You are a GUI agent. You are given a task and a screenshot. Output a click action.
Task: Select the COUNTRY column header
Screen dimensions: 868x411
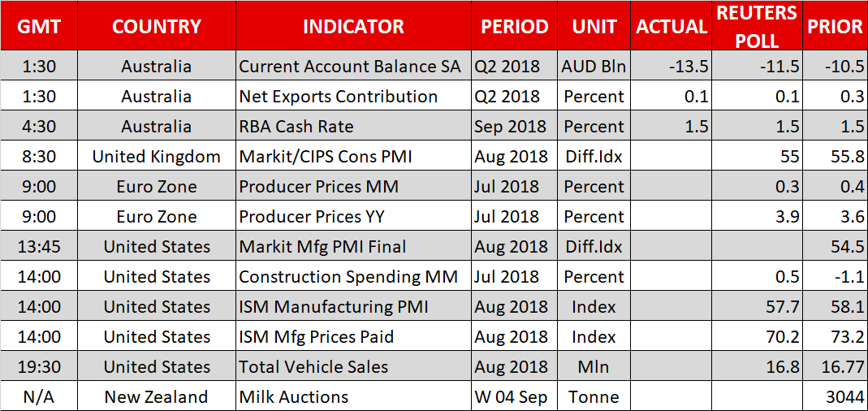point(156,27)
